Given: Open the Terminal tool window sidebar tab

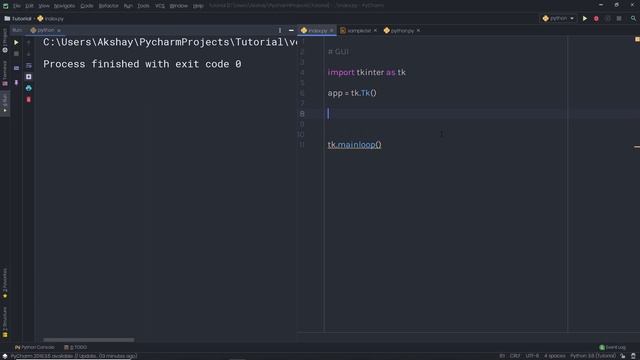Looking at the screenshot, I should (x=5, y=73).
